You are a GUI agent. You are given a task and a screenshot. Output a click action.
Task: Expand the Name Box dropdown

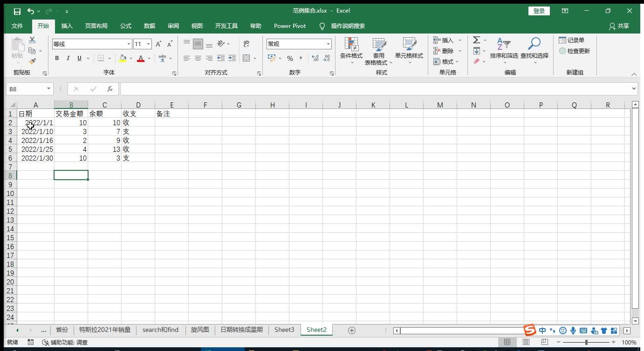click(x=48, y=89)
